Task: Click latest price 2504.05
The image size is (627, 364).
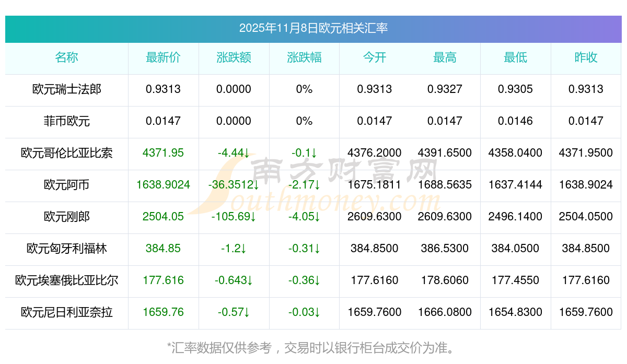Action: pyautogui.click(x=163, y=217)
